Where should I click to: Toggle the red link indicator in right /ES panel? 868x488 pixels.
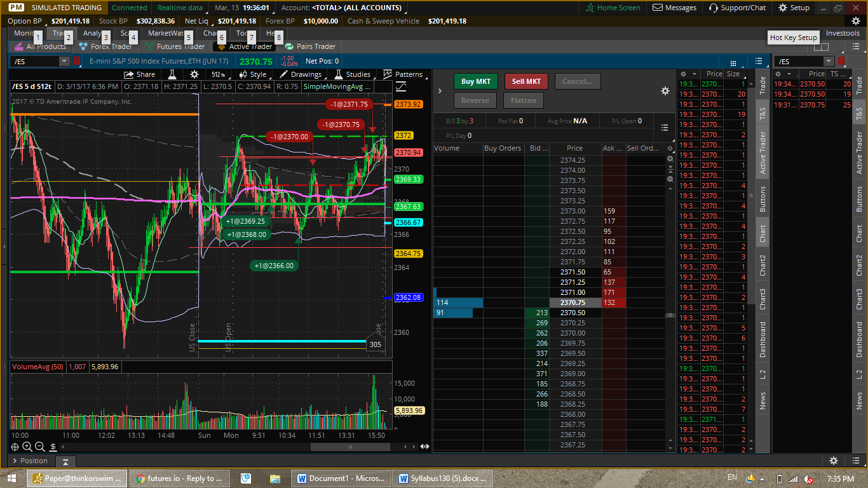[x=841, y=61]
